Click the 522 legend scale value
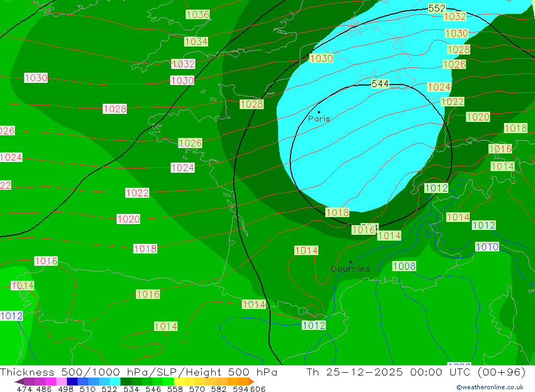Screen dimensions: 535x392 pyautogui.click(x=109, y=389)
